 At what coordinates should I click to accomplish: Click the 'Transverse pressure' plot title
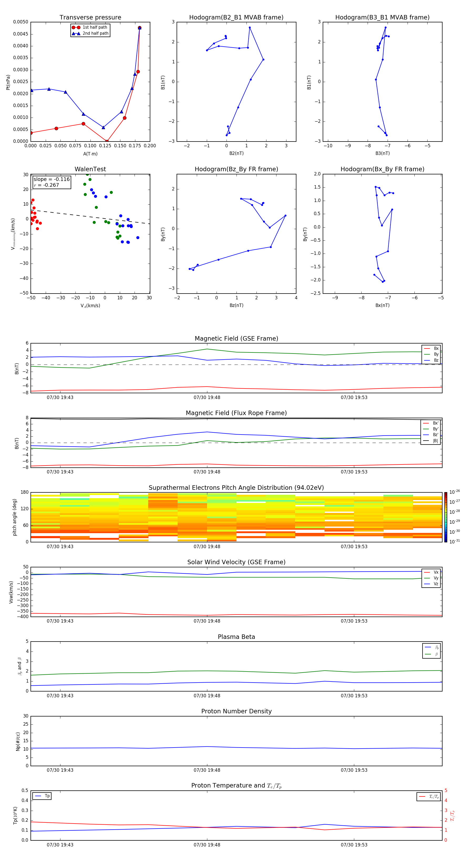click(x=90, y=18)
